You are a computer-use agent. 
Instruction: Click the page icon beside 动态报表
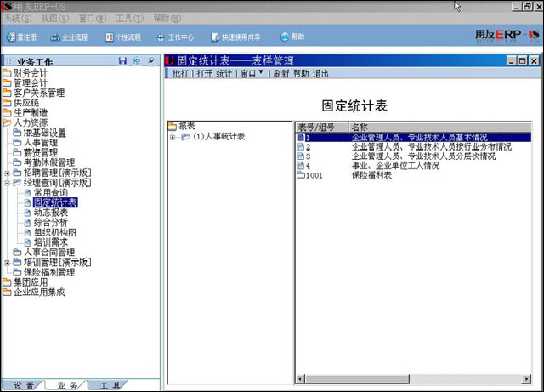coord(27,213)
